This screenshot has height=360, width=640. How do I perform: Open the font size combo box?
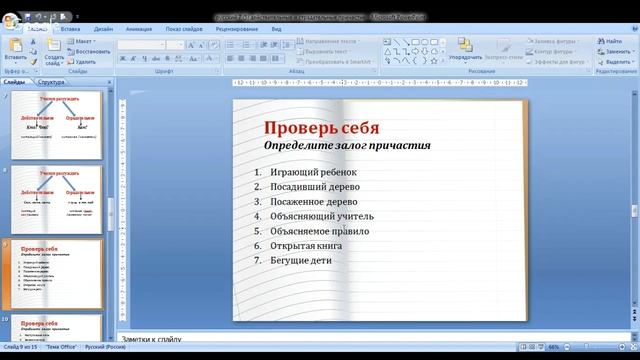coord(175,45)
